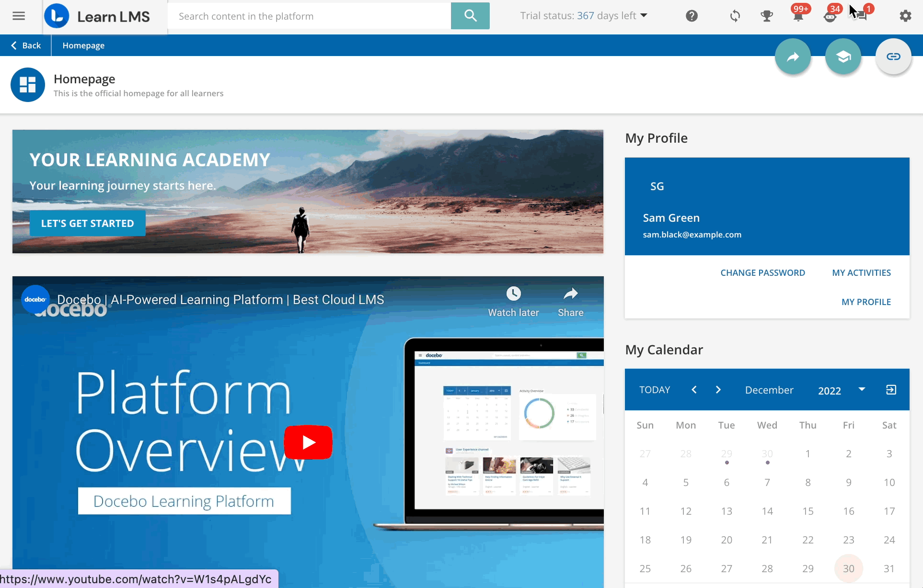Screen dimensions: 923x588
Task: Select December 31 in calendar
Action: click(889, 568)
